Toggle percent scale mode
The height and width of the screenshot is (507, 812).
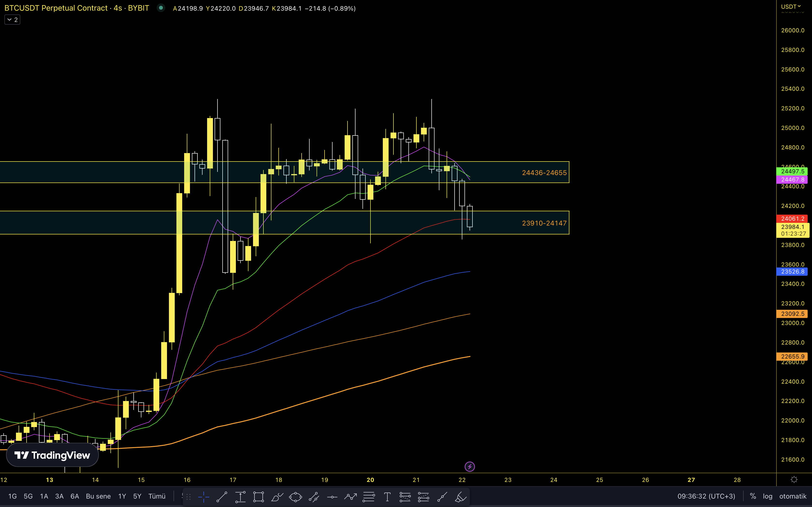tap(753, 496)
